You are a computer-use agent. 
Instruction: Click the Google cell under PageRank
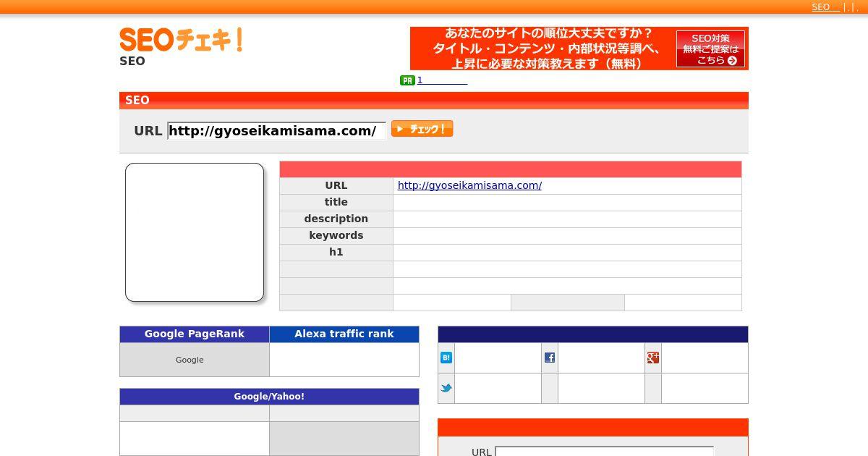pos(195,360)
